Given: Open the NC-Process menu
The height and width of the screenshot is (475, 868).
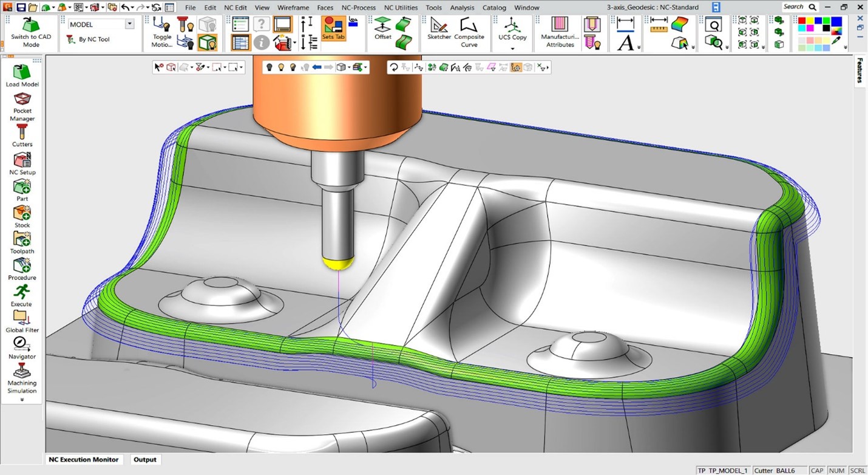Looking at the screenshot, I should pos(358,8).
